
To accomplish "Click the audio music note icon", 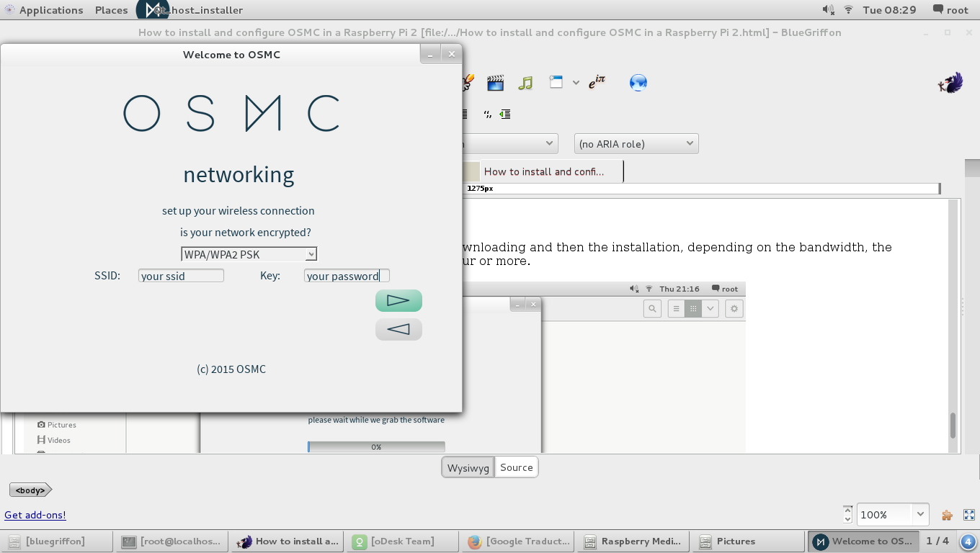I will click(x=526, y=83).
